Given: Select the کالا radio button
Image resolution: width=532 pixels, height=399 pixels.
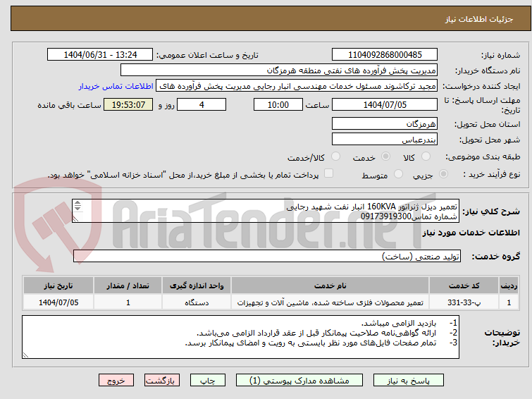Looking at the screenshot, I should coord(426,156).
